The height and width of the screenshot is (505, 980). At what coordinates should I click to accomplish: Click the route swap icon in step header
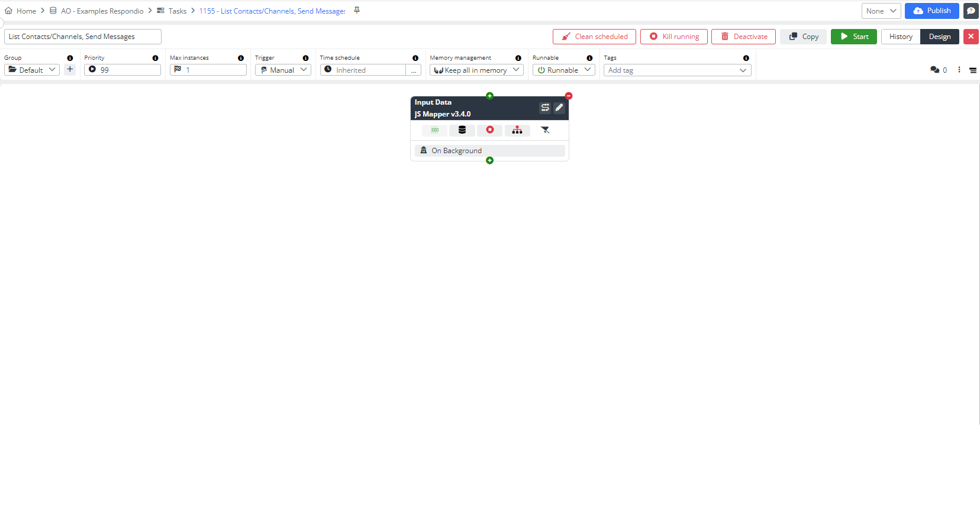(x=545, y=108)
